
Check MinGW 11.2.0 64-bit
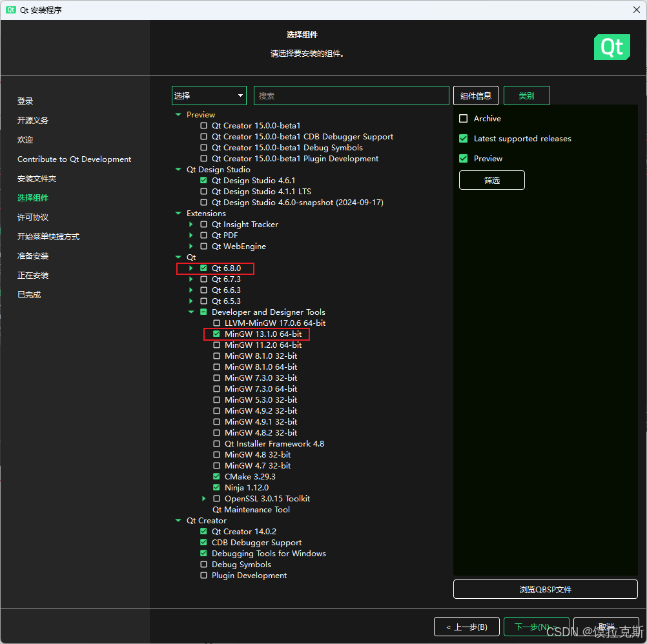pyautogui.click(x=216, y=345)
